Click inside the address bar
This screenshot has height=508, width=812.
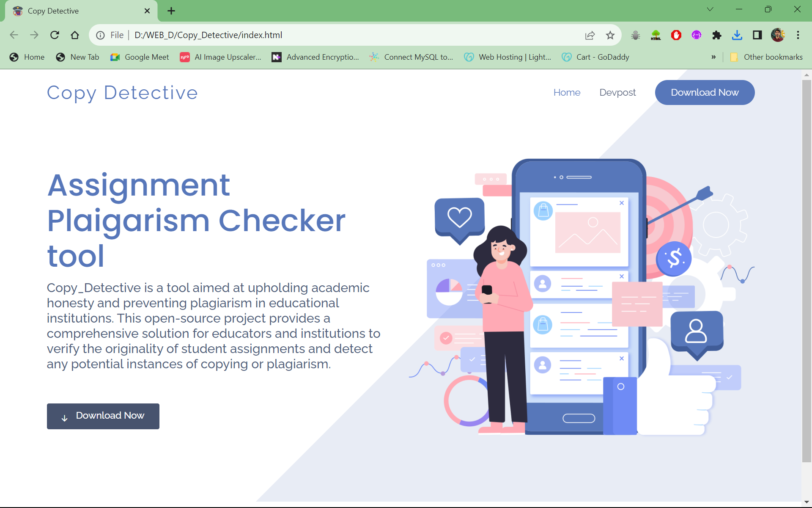[296, 35]
